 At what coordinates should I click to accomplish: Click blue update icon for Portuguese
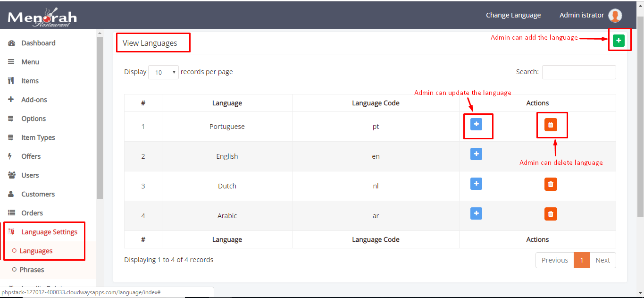[x=476, y=124]
